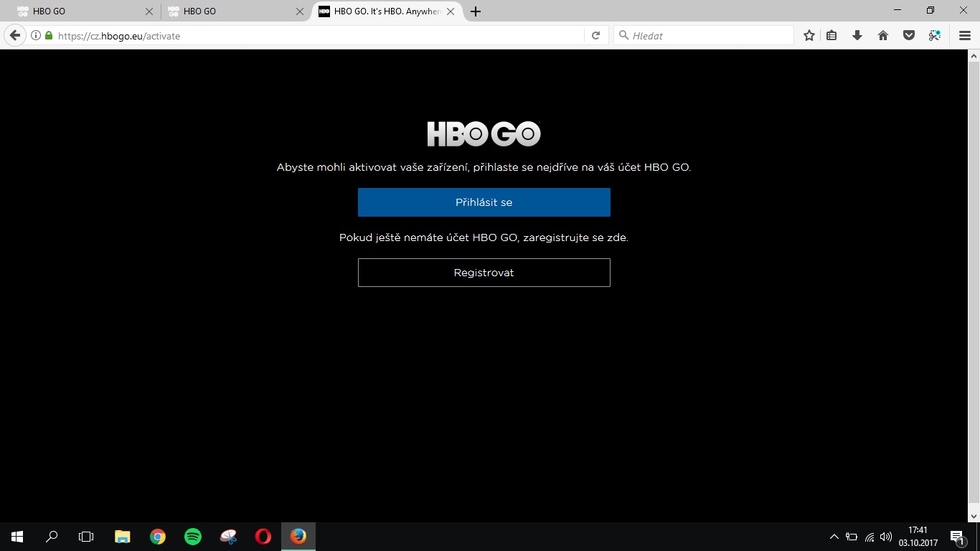Open Google Chrome from the taskbar
The height and width of the screenshot is (551, 980).
[x=158, y=537]
